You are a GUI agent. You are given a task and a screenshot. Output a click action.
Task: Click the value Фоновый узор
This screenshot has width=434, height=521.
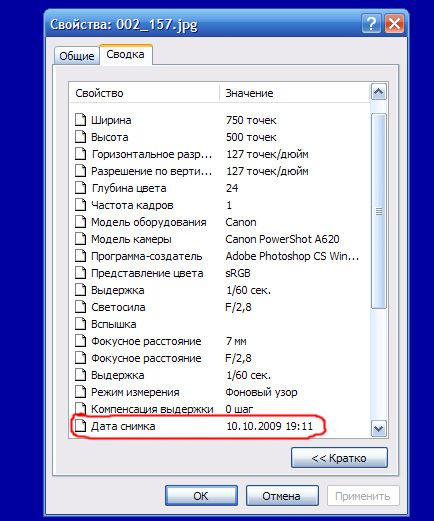pyautogui.click(x=261, y=392)
